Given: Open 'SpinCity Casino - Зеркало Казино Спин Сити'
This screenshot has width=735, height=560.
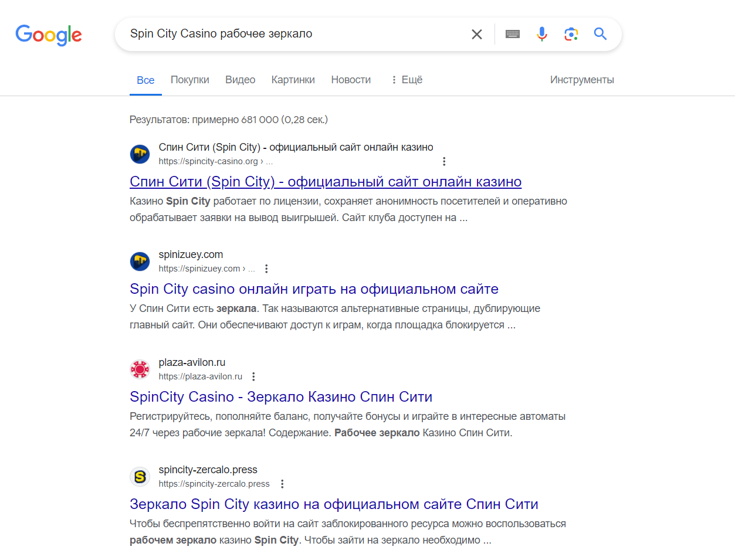Looking at the screenshot, I should (x=281, y=397).
